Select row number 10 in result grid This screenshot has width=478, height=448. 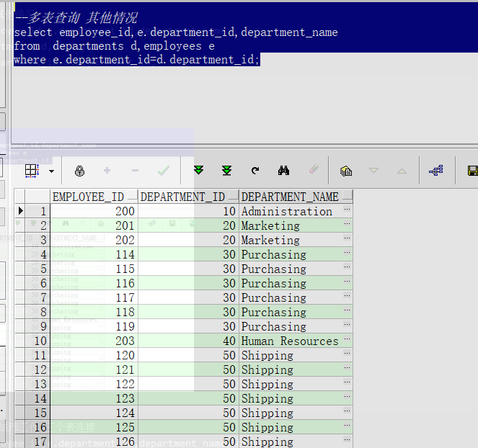(37, 341)
